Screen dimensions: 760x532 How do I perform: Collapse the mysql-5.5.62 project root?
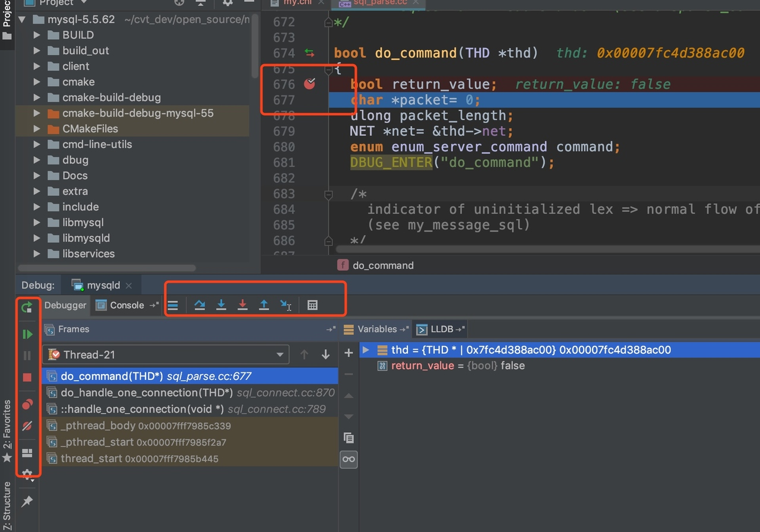point(23,20)
